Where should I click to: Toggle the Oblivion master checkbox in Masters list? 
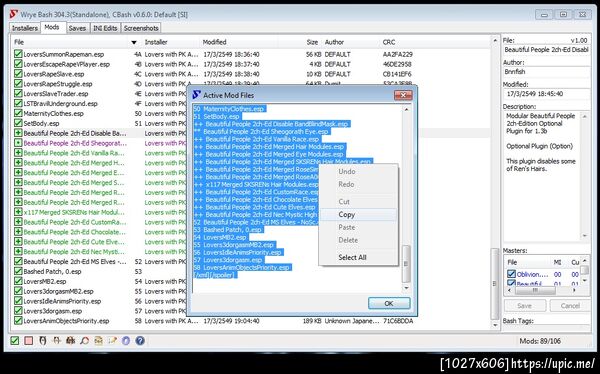[x=511, y=274]
